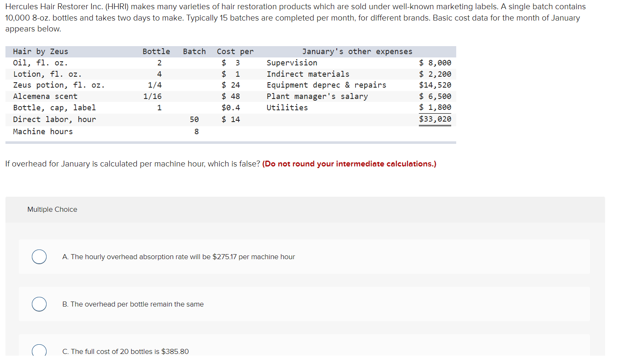Click the 'Bottle' column header
634x364 pixels.
pos(156,52)
